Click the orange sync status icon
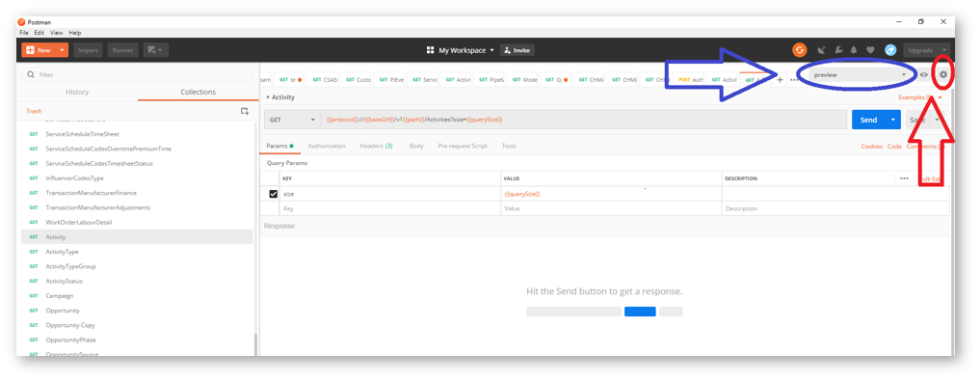 click(x=800, y=50)
